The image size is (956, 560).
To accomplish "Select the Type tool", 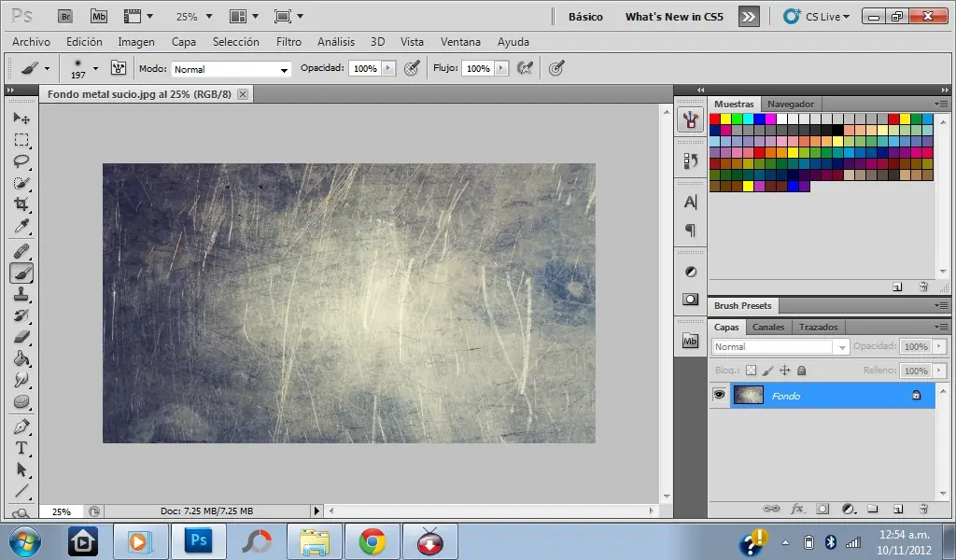I will tap(21, 448).
